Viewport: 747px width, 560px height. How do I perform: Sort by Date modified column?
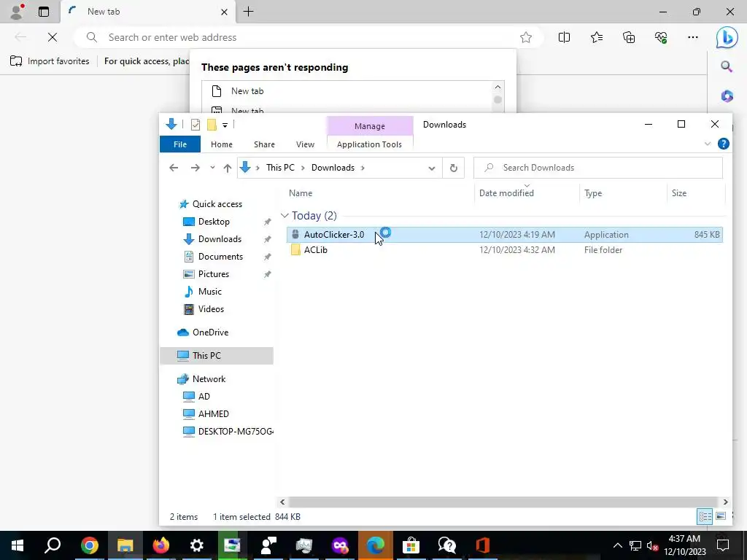(x=506, y=192)
